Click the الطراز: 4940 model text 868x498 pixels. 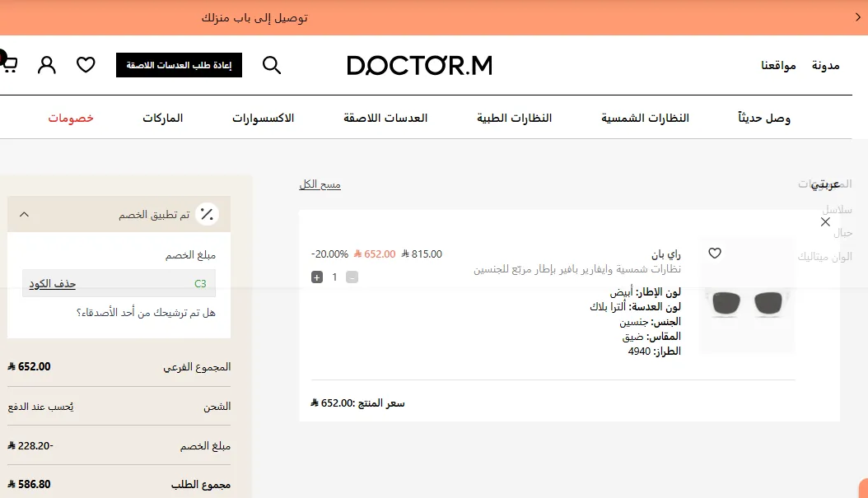pyautogui.click(x=655, y=351)
